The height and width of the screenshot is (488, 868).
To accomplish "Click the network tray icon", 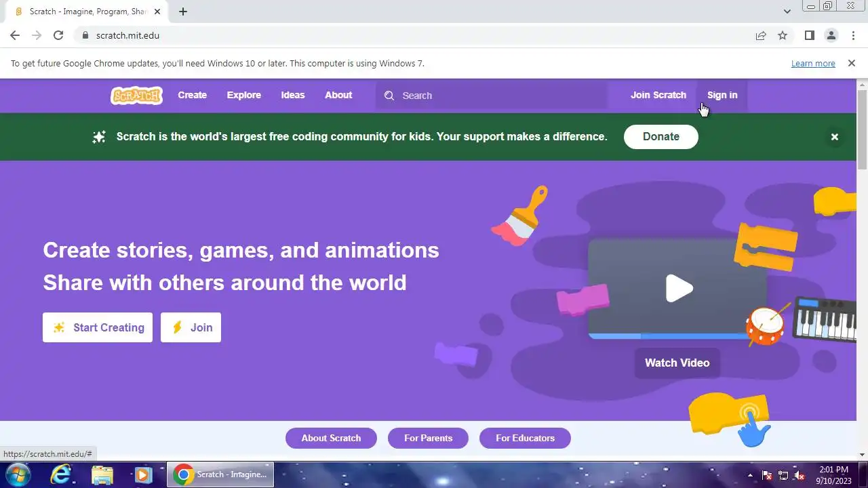I will pyautogui.click(x=783, y=475).
